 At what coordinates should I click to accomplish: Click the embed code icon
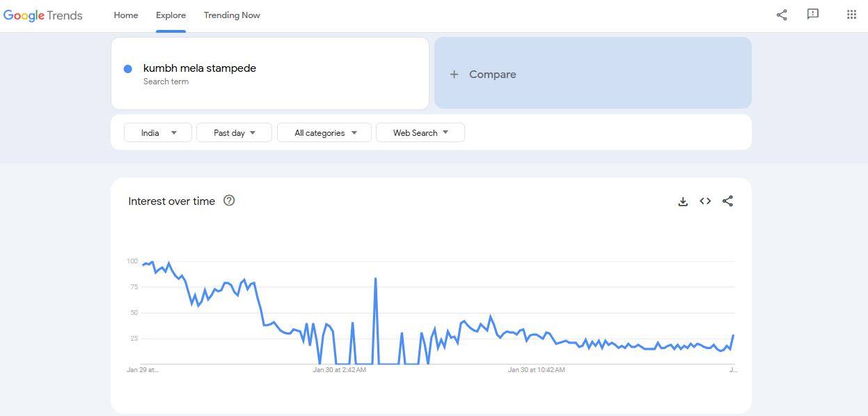[x=705, y=201]
